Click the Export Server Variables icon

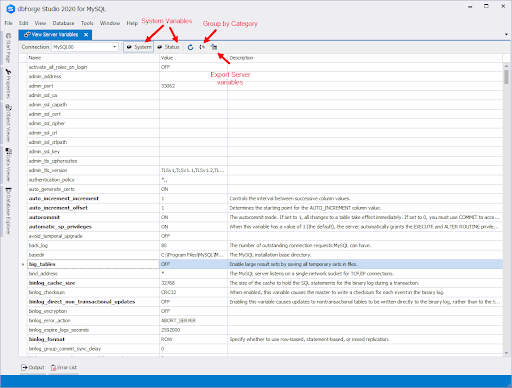[x=214, y=47]
